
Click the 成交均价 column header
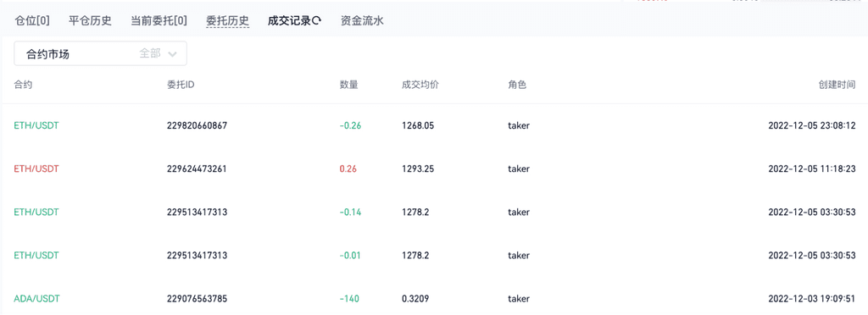pyautogui.click(x=420, y=86)
